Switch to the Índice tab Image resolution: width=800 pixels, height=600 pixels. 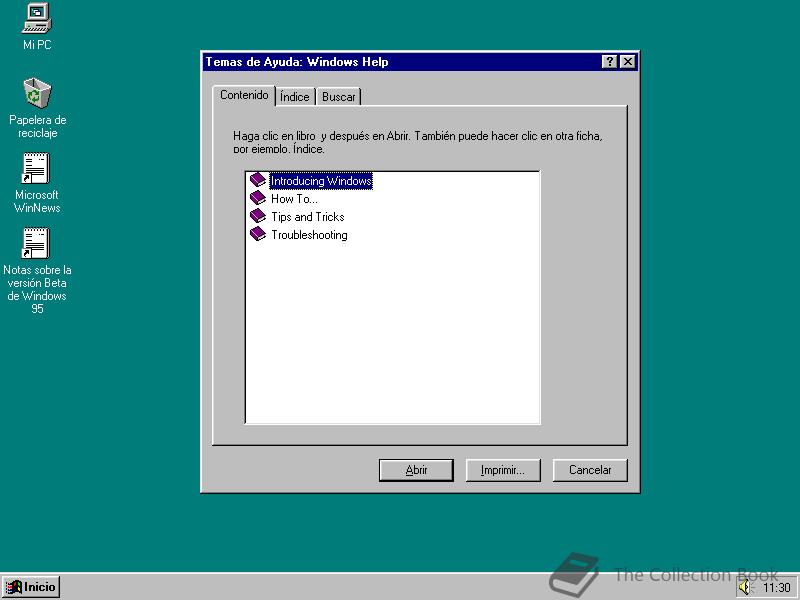295,97
